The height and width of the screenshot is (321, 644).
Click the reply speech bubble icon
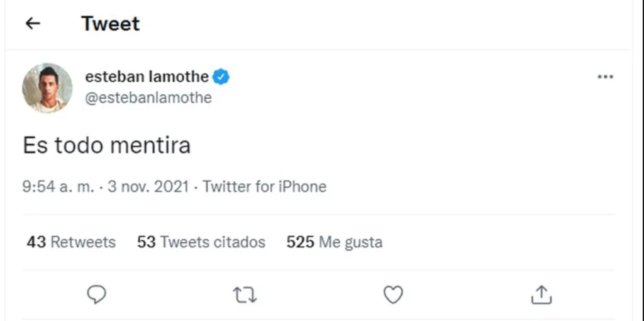(96, 295)
